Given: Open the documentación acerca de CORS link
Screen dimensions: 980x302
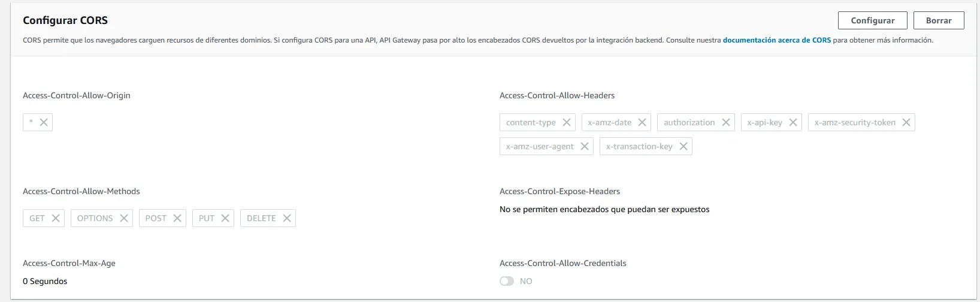Looking at the screenshot, I should tap(776, 40).
